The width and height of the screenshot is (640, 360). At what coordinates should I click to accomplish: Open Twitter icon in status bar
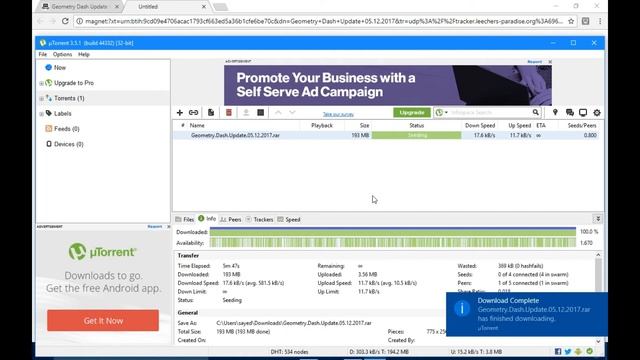[568, 351]
